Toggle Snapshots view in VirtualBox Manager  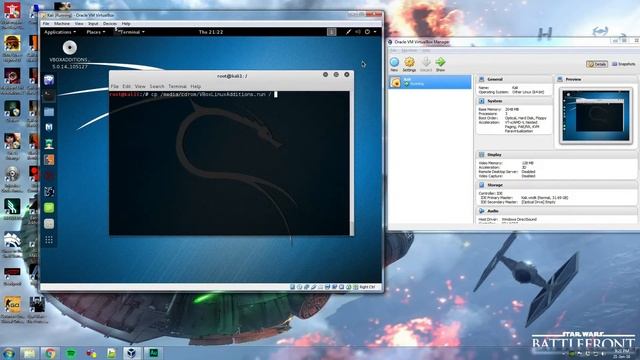[623, 64]
